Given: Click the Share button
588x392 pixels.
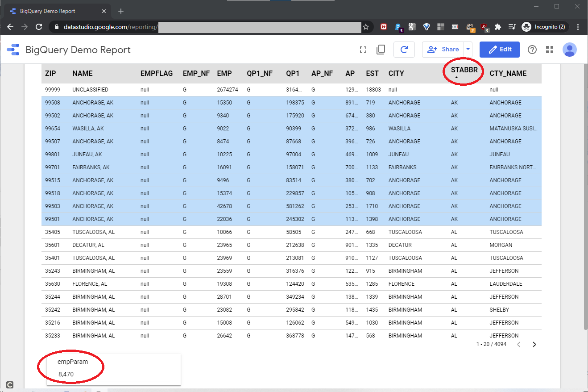Looking at the screenshot, I should coord(443,50).
